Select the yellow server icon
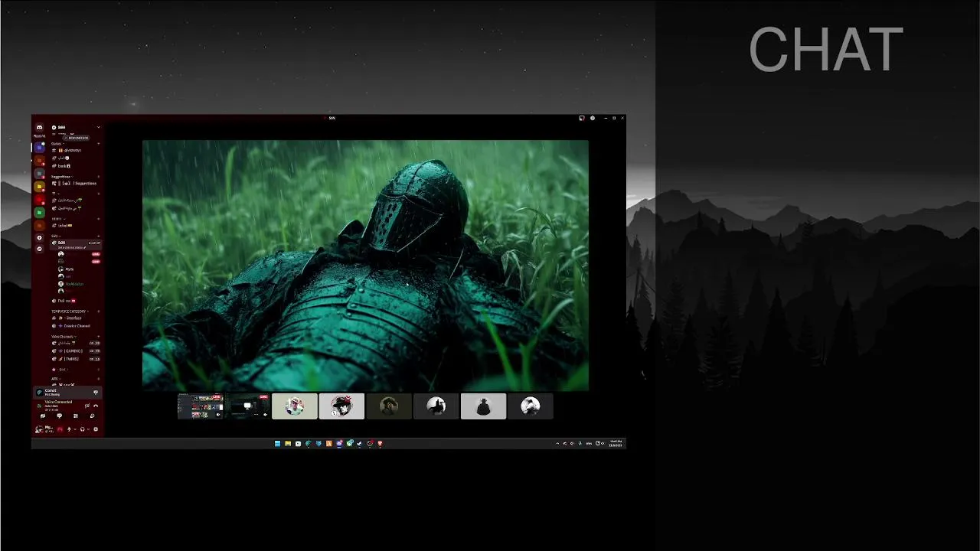Viewport: 980px width, 551px height. click(40, 186)
